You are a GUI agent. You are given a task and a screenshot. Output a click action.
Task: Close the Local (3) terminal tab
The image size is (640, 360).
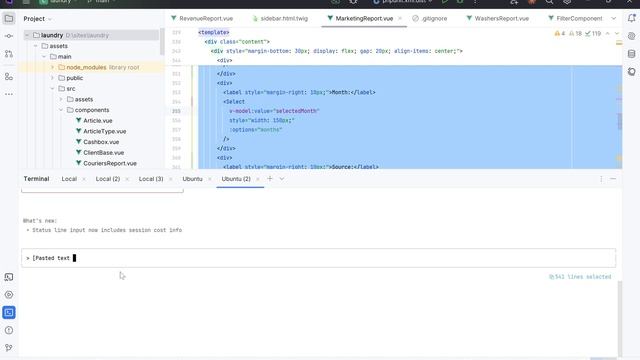pyautogui.click(x=171, y=179)
